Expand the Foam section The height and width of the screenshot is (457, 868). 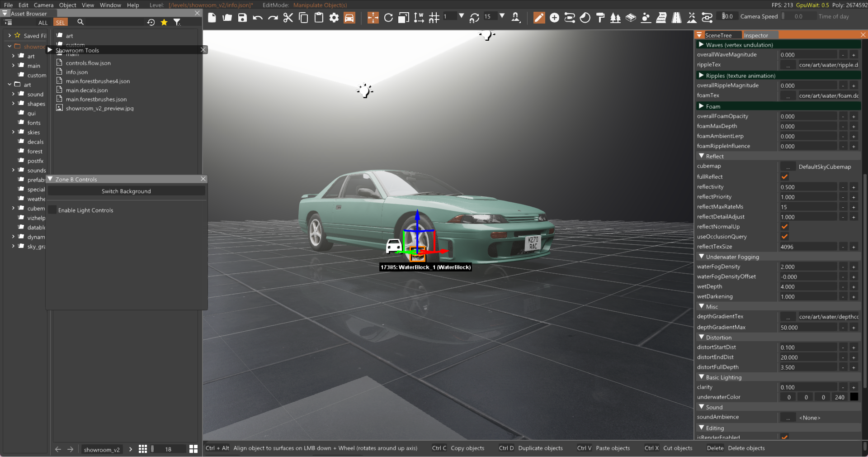tap(701, 106)
